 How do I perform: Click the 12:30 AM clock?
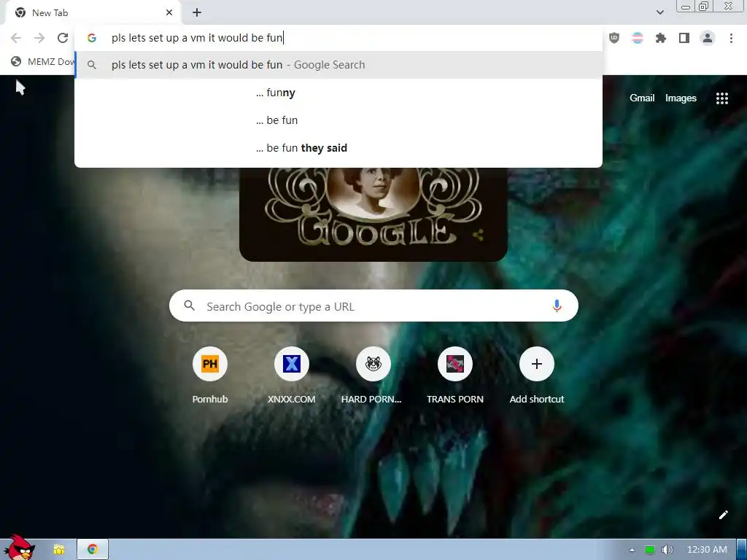(707, 550)
